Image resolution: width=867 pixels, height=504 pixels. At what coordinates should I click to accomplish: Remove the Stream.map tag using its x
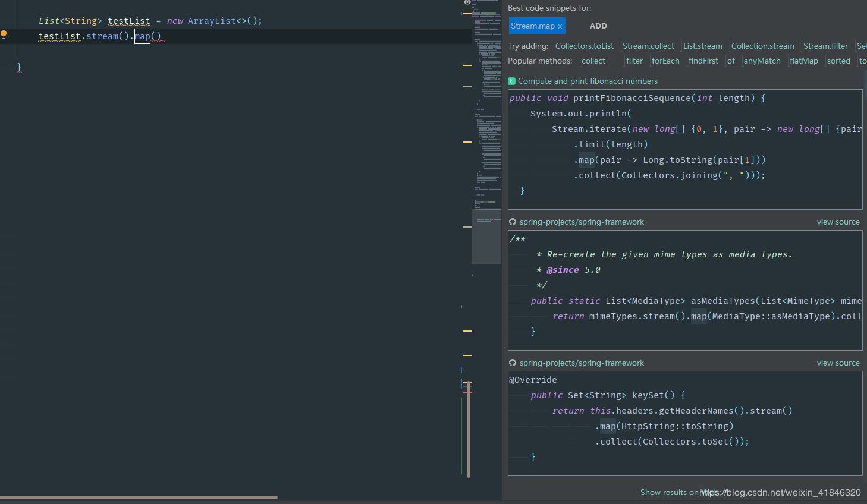coord(560,26)
